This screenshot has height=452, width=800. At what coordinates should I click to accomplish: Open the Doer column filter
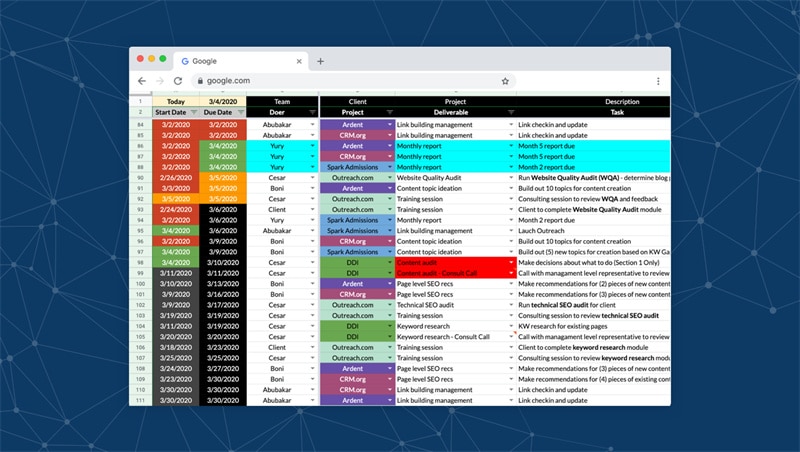(312, 112)
